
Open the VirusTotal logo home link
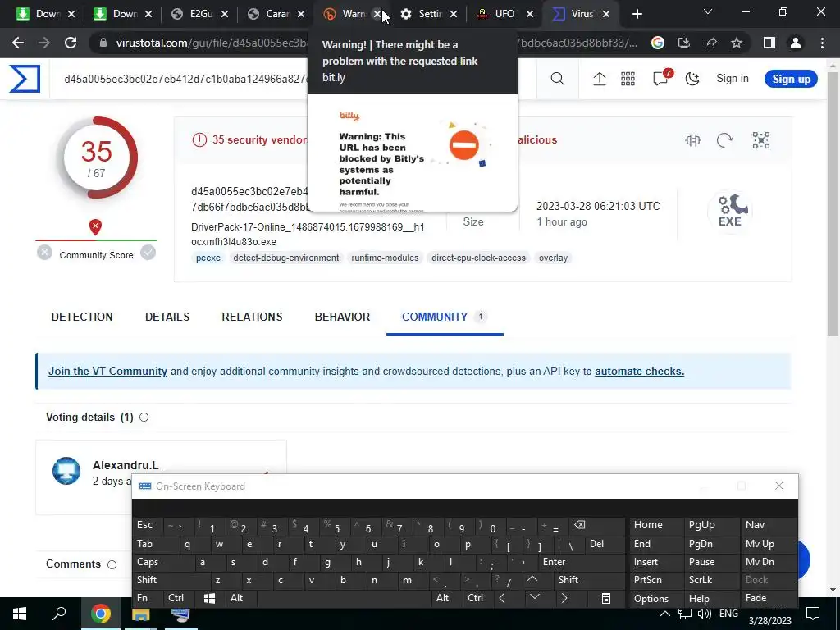click(25, 79)
